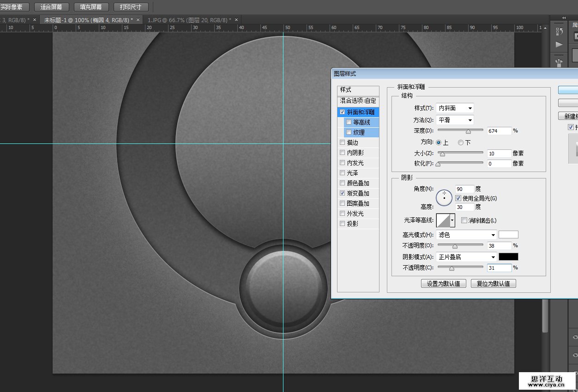Viewport: 578px width, 392px height.
Task: Toggle visibility eye of first visible layer
Action: tap(575, 337)
